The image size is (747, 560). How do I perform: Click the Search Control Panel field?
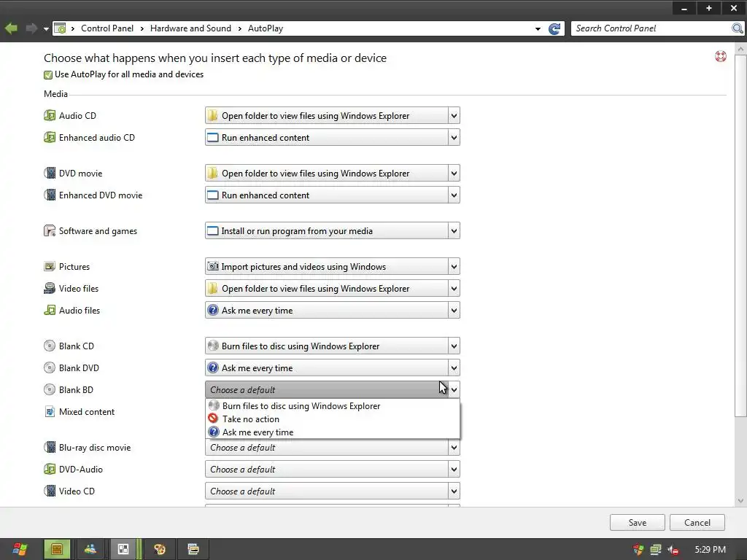[x=651, y=28]
